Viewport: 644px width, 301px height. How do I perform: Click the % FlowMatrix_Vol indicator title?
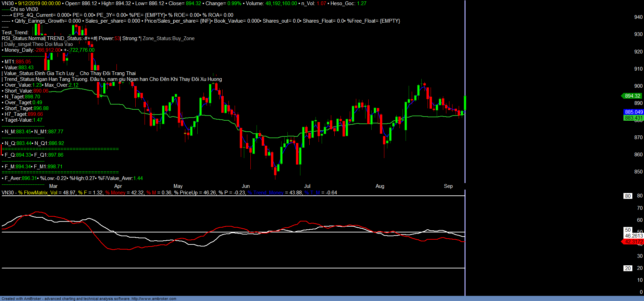(x=38, y=193)
